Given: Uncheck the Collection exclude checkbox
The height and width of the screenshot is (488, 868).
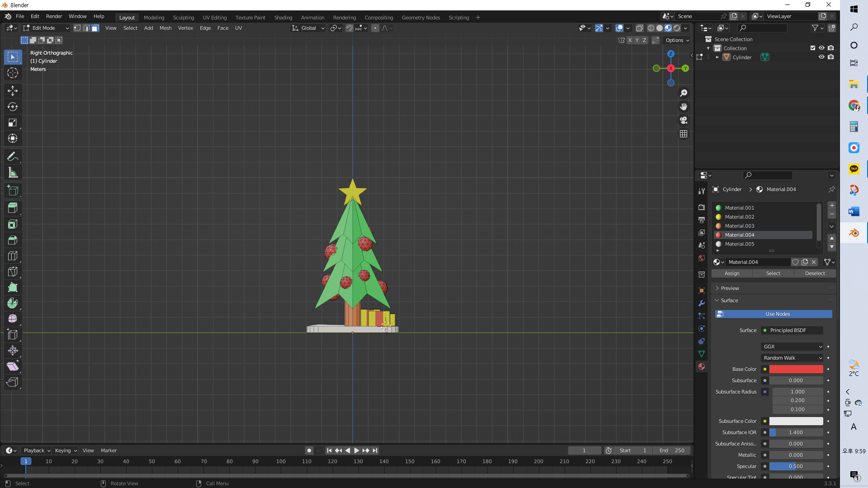Looking at the screenshot, I should point(813,48).
